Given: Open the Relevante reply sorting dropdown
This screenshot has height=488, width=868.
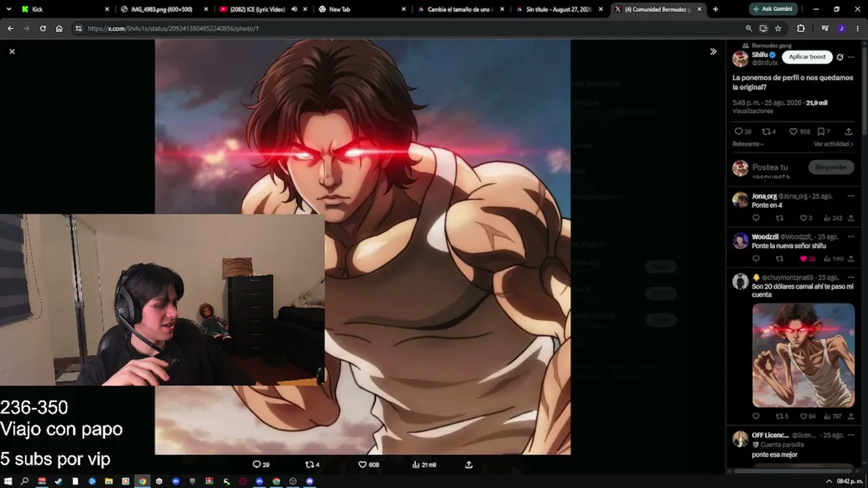Looking at the screenshot, I should 748,144.
